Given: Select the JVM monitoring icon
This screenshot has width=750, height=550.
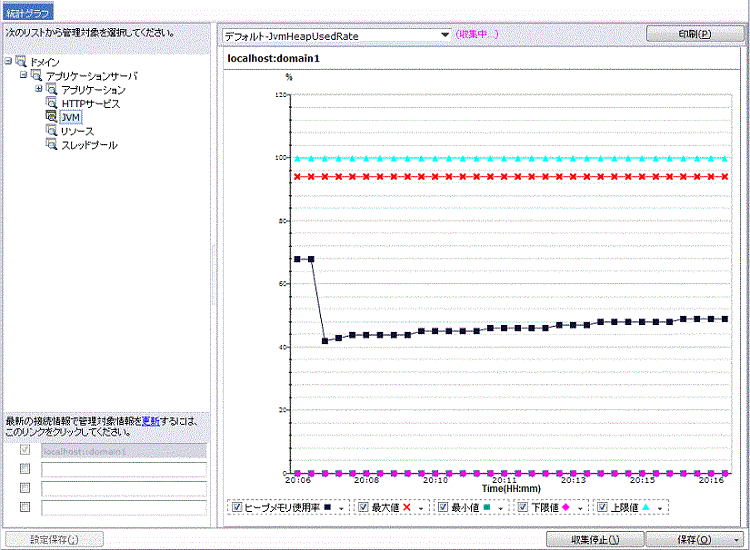Looking at the screenshot, I should coord(51,117).
